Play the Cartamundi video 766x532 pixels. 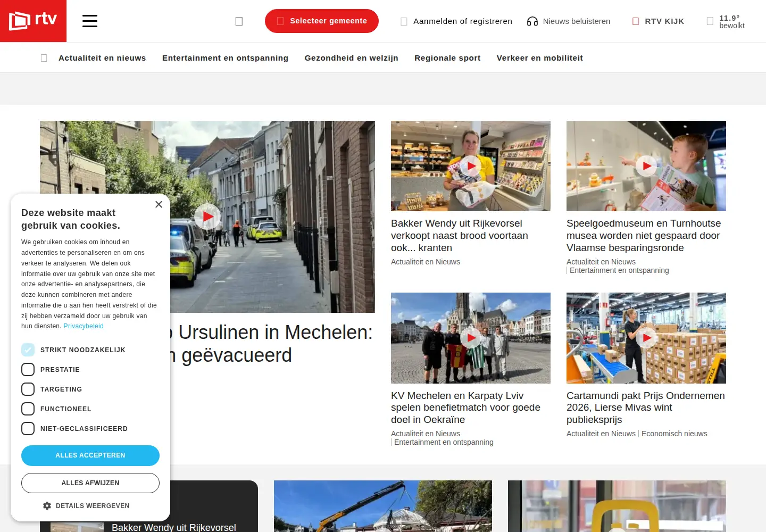pos(646,338)
